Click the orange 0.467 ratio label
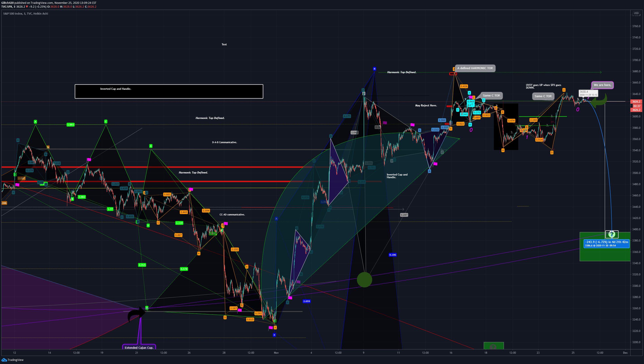Viewport: 644px width, 364px height. tap(178, 235)
